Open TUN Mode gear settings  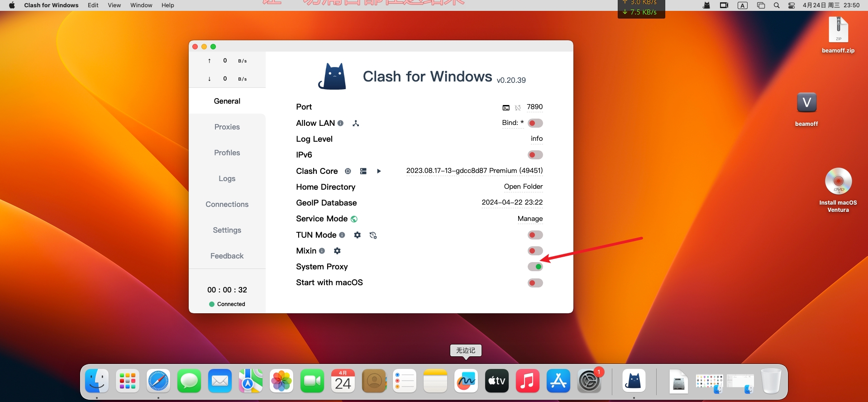(357, 235)
